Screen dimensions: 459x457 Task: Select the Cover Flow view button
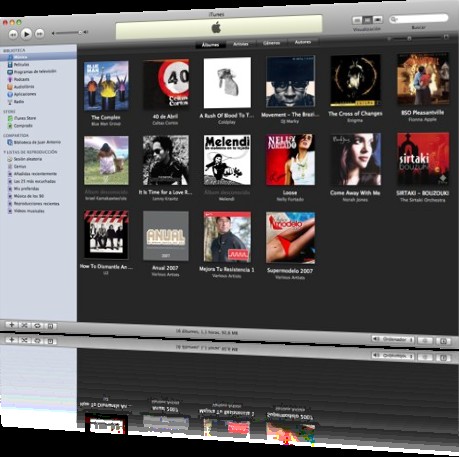pyautogui.click(x=378, y=20)
